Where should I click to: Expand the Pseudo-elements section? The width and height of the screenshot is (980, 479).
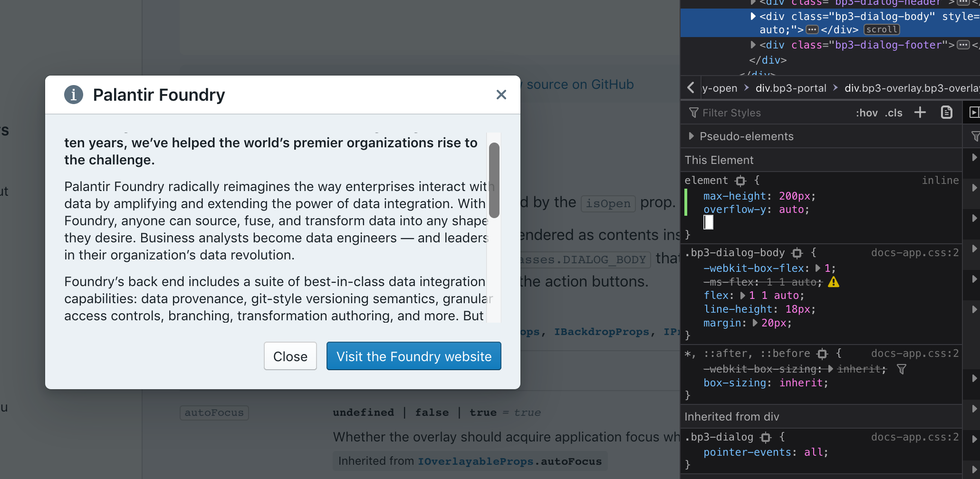coord(692,136)
